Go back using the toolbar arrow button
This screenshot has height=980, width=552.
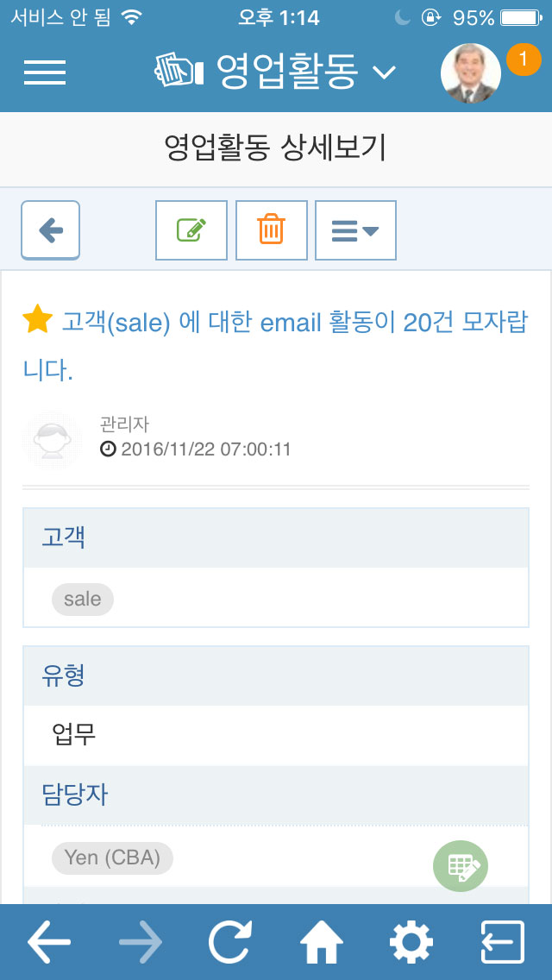[x=51, y=230]
